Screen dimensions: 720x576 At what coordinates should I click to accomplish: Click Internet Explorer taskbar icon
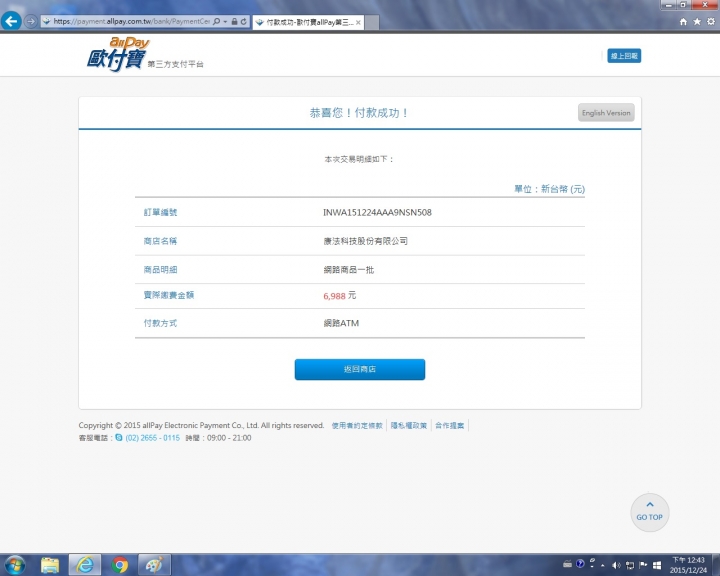click(85, 565)
